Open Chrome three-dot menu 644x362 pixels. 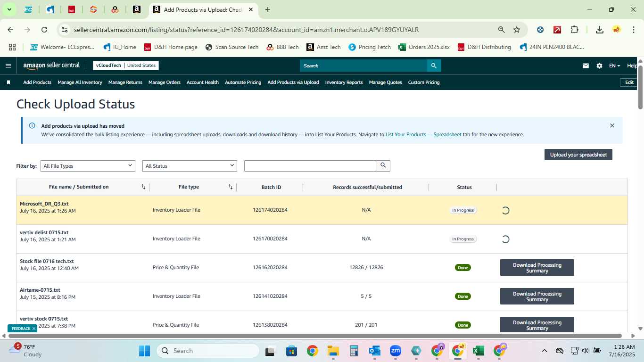(x=633, y=30)
